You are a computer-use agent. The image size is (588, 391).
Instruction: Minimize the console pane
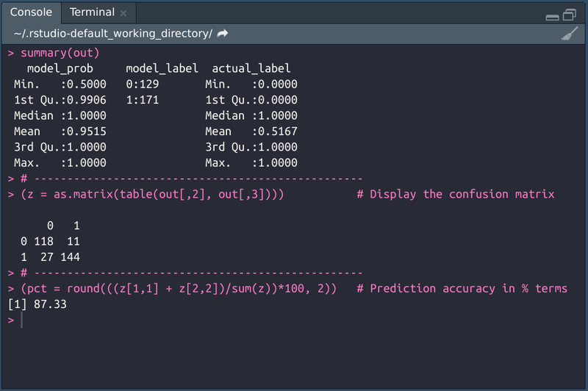click(x=552, y=16)
